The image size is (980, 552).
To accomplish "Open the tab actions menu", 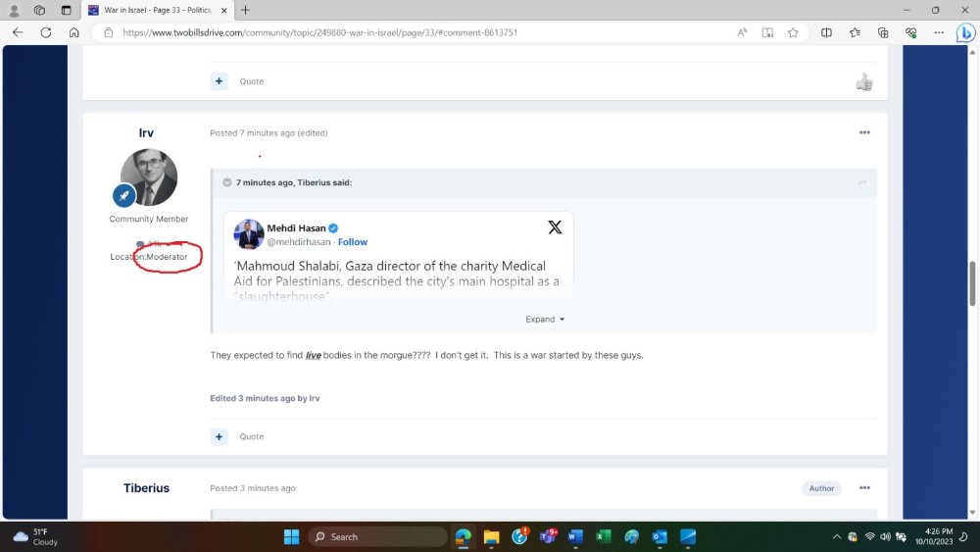I will coord(66,10).
